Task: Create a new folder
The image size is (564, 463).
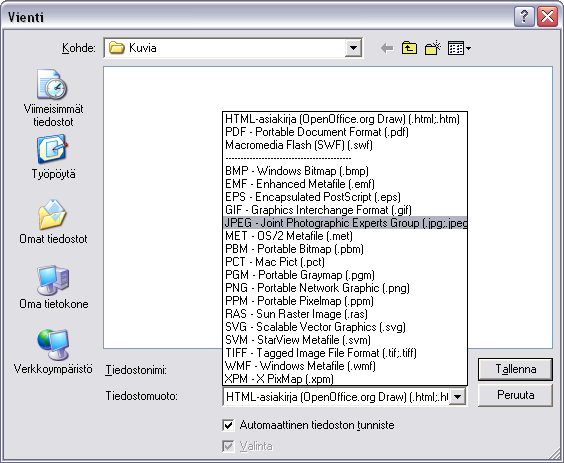Action: point(433,48)
